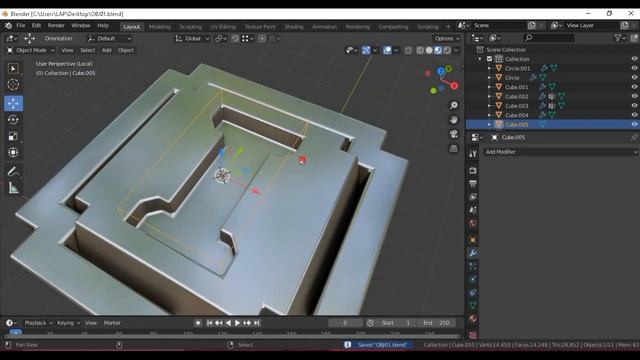Collapse the Collection tree in outliner
The height and width of the screenshot is (360, 640).
pyautogui.click(x=480, y=59)
